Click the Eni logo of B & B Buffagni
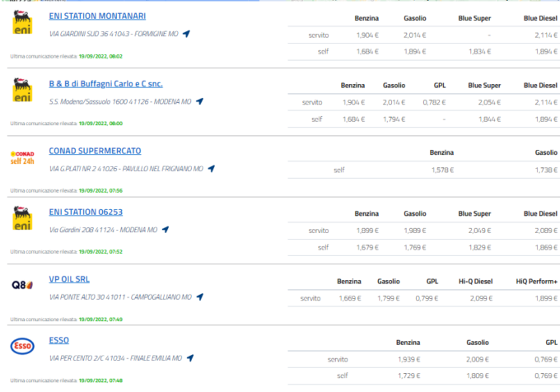Screen dimensions: 560x392 point(22,90)
